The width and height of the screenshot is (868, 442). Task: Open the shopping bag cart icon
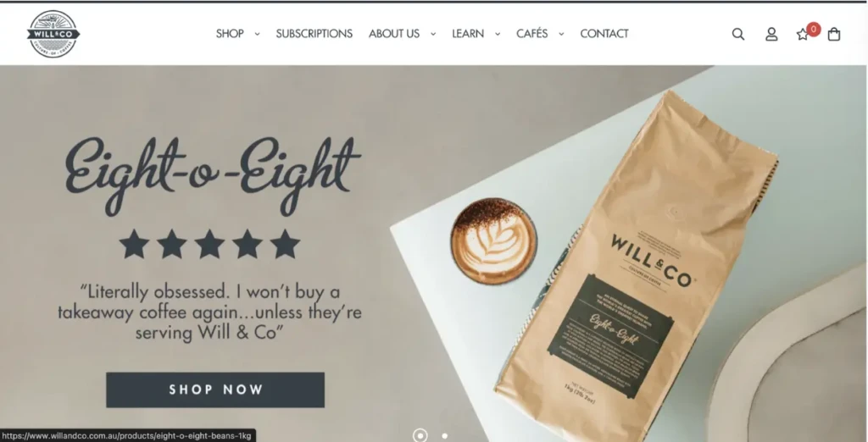pos(834,35)
